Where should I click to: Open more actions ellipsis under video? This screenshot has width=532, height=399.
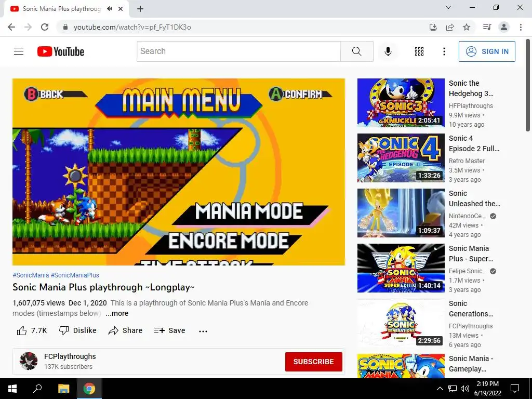pyautogui.click(x=203, y=331)
